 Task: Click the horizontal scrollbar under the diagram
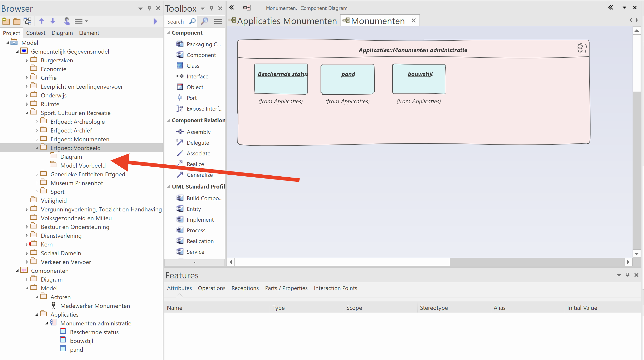pos(342,262)
